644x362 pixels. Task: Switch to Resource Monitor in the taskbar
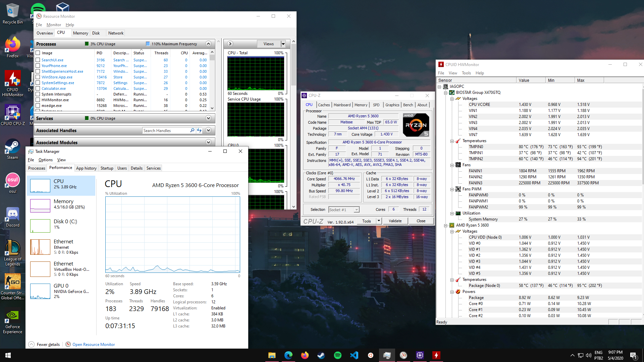click(x=403, y=355)
